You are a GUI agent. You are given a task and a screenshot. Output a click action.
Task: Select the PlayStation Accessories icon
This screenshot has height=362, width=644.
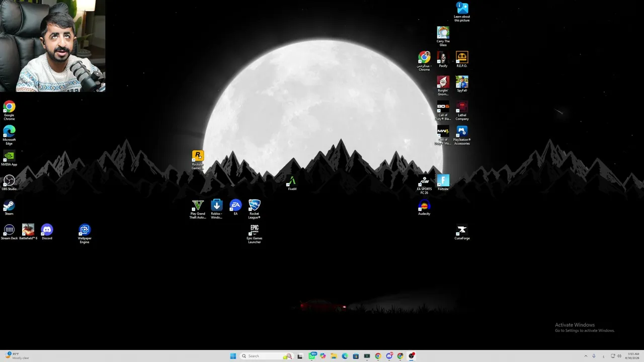(462, 136)
